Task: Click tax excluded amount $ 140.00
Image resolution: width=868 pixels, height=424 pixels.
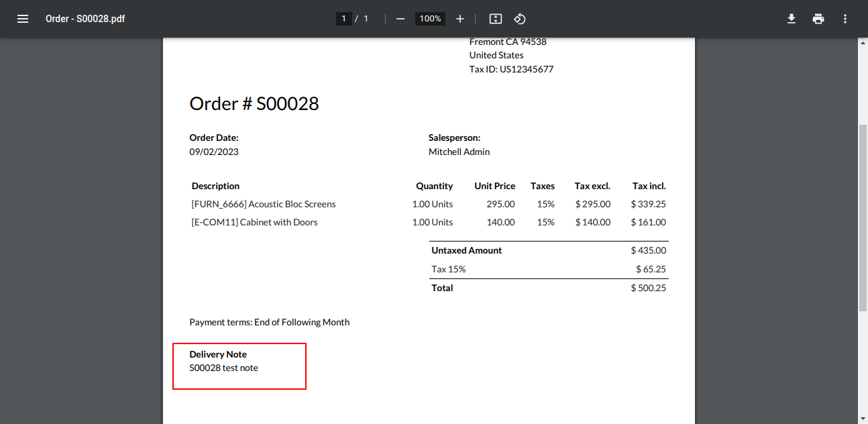Action: [593, 222]
